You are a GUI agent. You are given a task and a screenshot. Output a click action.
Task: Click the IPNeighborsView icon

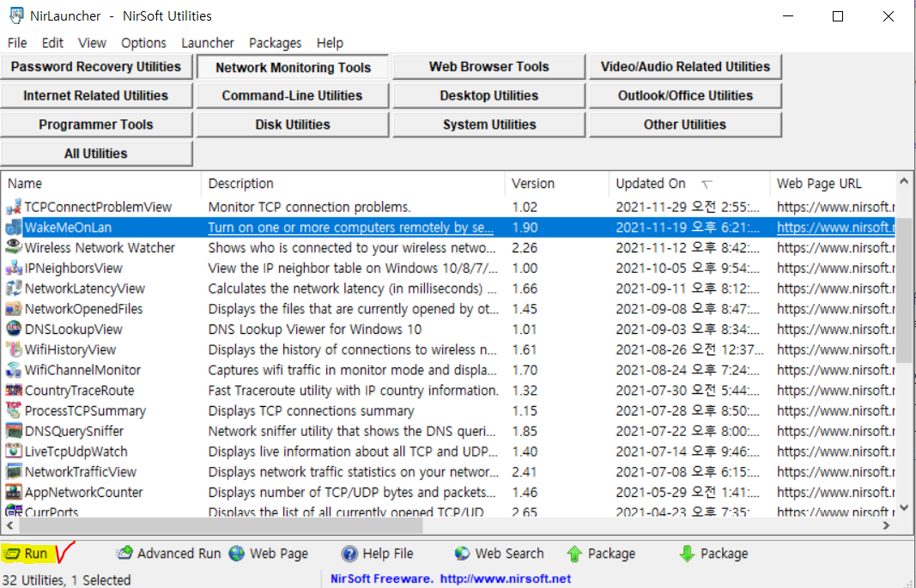tap(14, 268)
